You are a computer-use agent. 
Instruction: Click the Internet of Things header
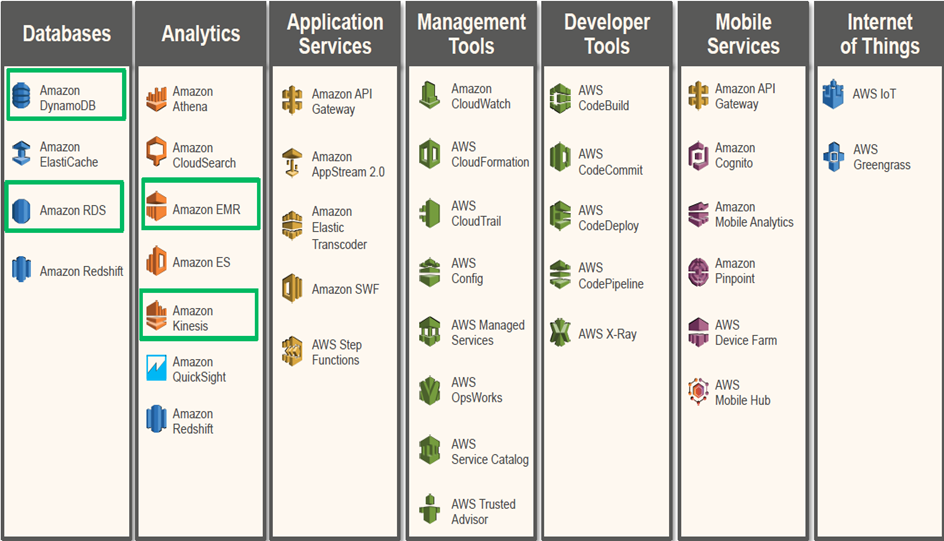[879, 33]
